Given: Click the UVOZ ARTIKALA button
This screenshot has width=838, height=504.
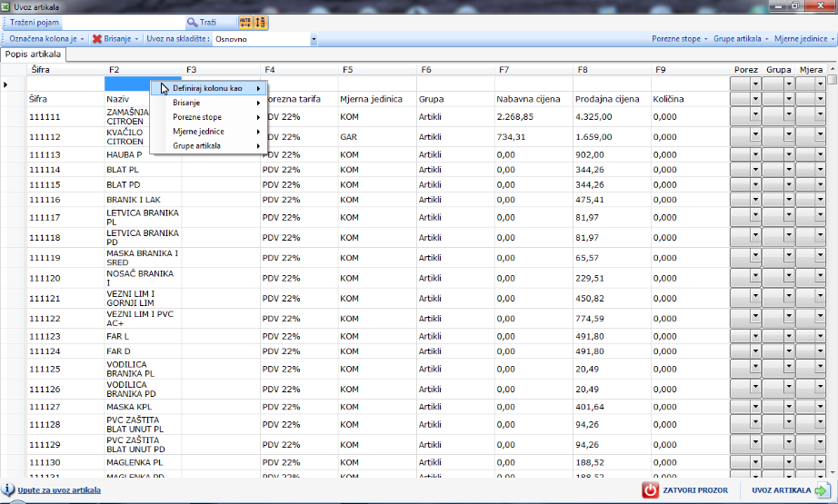Looking at the screenshot, I should (790, 490).
